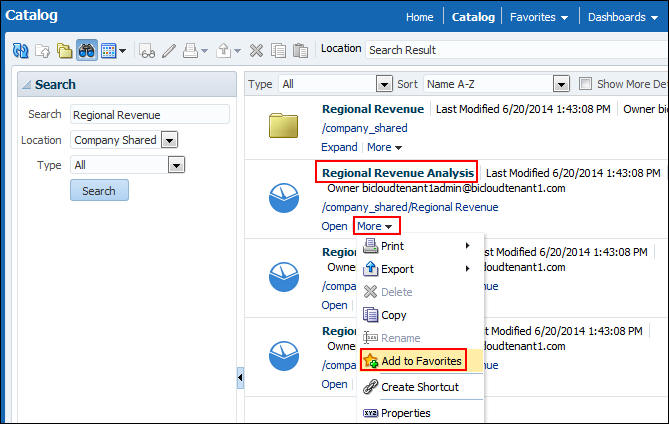Click Expand under Regional Revenue folder

tap(339, 147)
